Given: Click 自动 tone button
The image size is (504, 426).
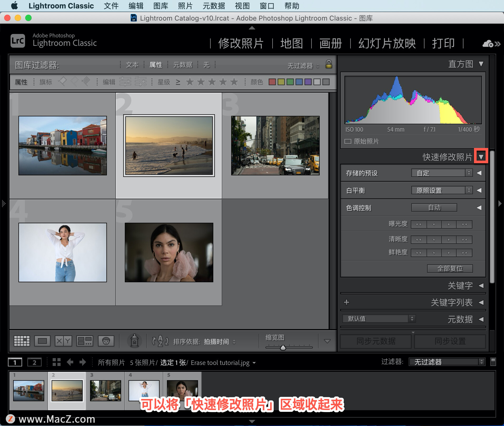Looking at the screenshot, I should (434, 207).
